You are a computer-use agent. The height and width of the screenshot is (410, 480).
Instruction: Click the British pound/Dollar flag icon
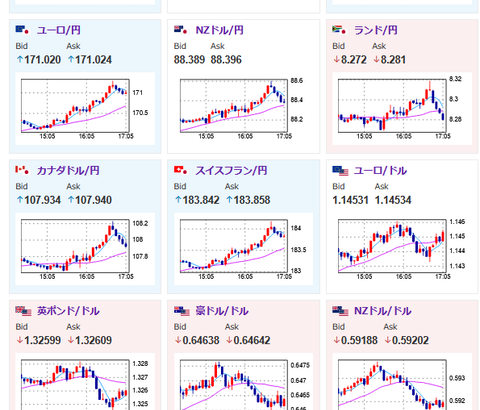tap(23, 311)
